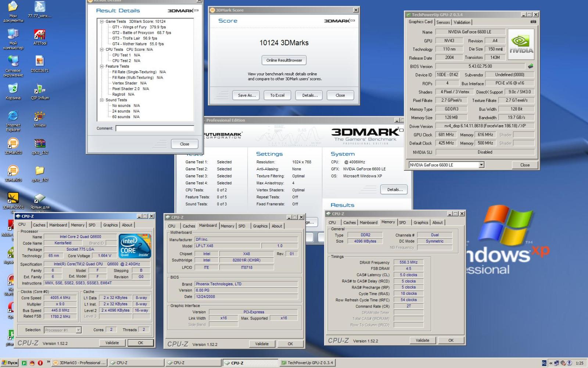Image resolution: width=588 pixels, height=368 pixels.
Task: Click Details button in Score window
Action: coord(310,95)
